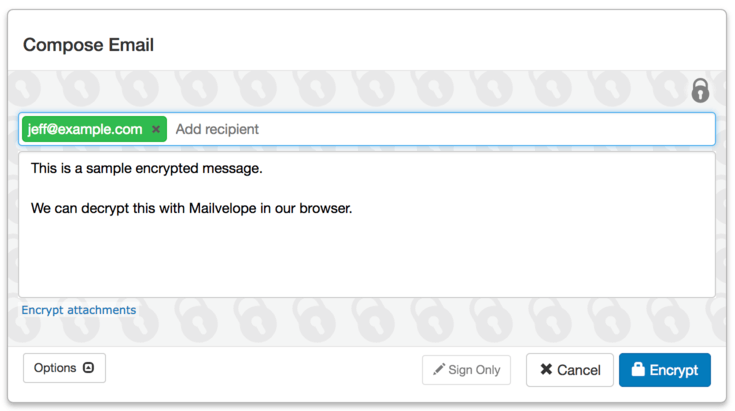735x411 pixels.
Task: Click the caret icon on the Options button
Action: 88,367
